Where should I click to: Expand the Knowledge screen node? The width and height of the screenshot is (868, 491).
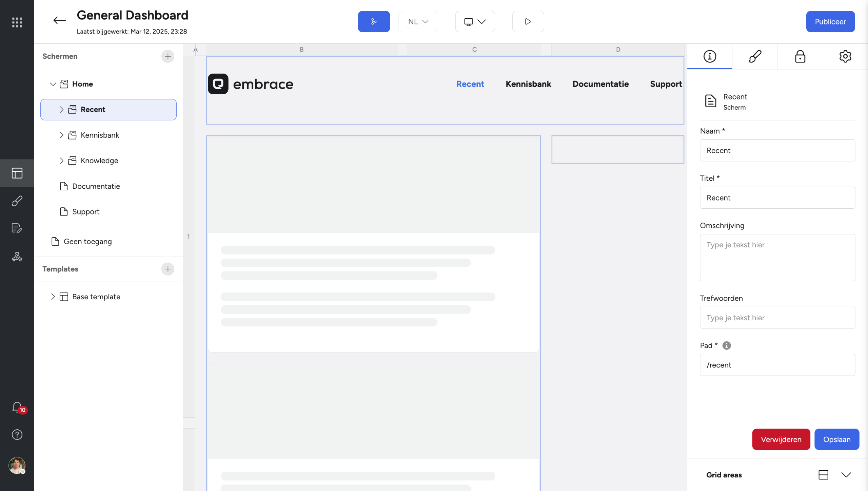pos(61,160)
